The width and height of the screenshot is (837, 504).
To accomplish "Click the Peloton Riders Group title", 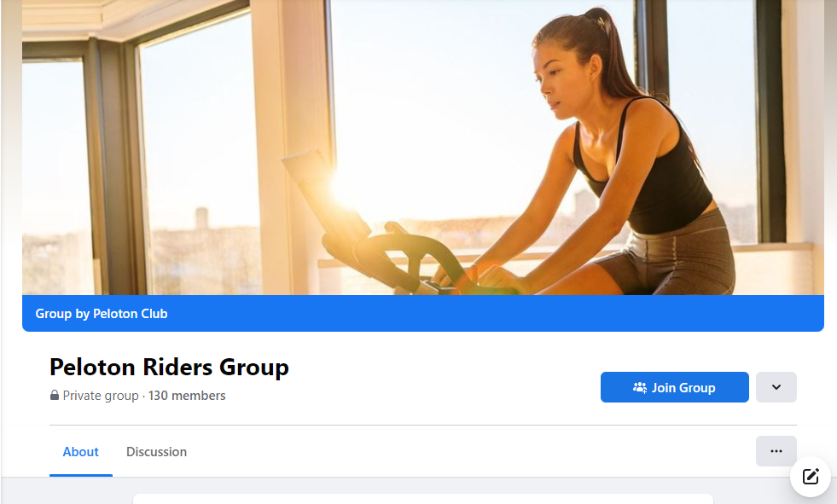I will tap(169, 367).
